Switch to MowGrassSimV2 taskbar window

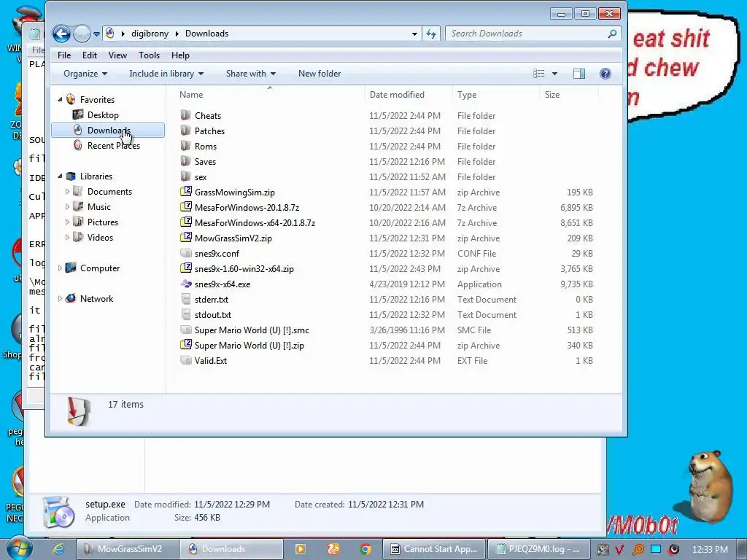pos(127,549)
